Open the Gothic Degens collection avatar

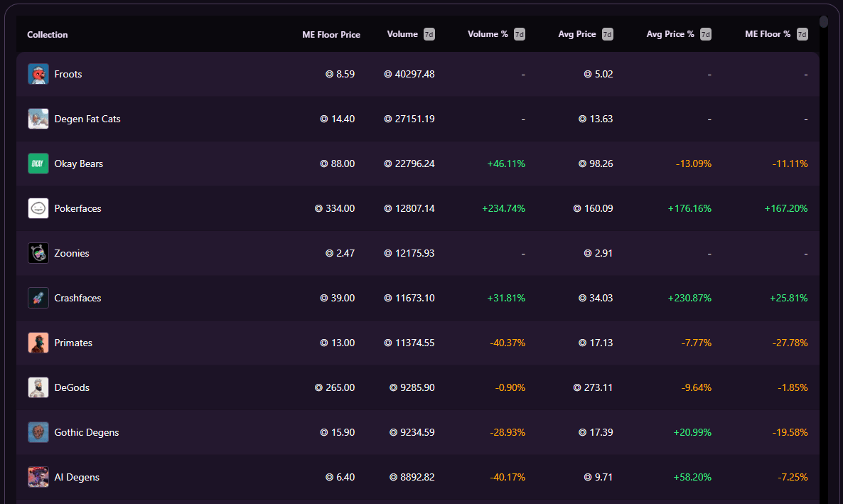(x=38, y=432)
